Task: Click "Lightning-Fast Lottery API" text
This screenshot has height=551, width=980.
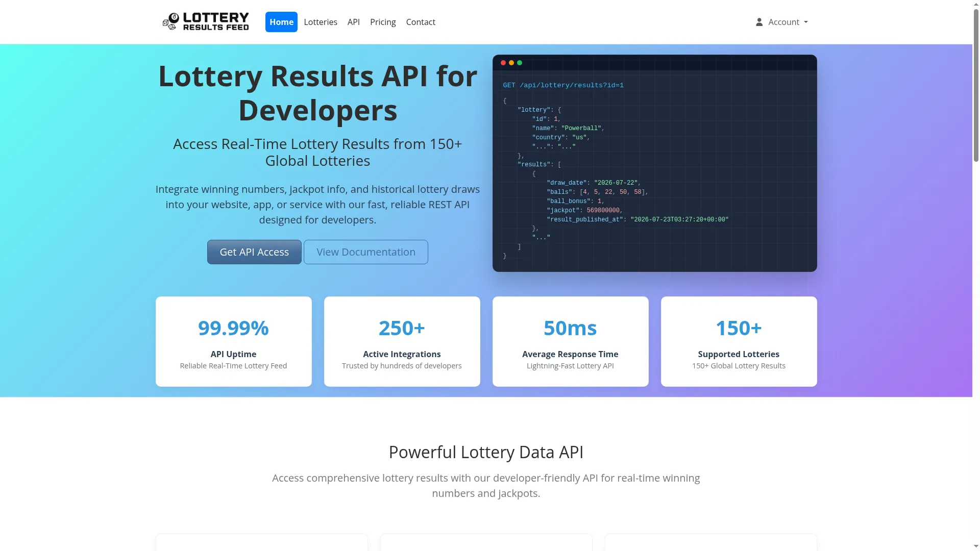Action: (x=570, y=366)
